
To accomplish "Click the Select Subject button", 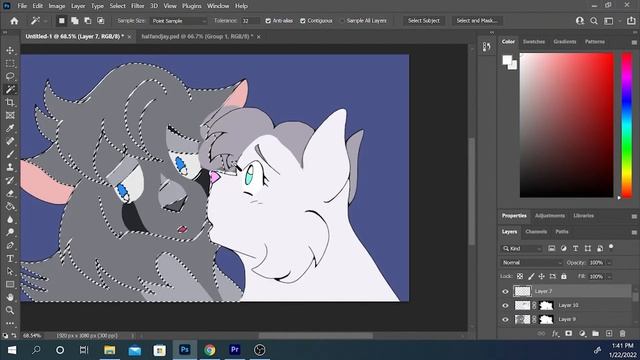I will pyautogui.click(x=424, y=20).
